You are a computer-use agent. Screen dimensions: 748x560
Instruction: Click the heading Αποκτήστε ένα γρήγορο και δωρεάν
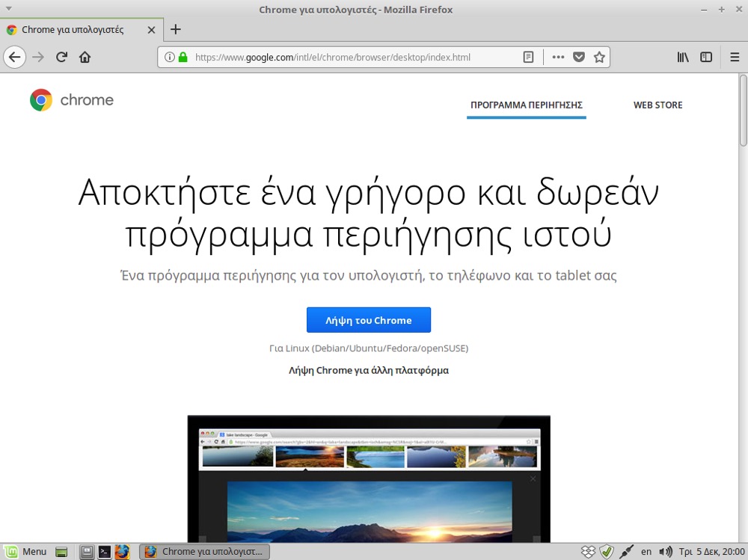point(369,192)
